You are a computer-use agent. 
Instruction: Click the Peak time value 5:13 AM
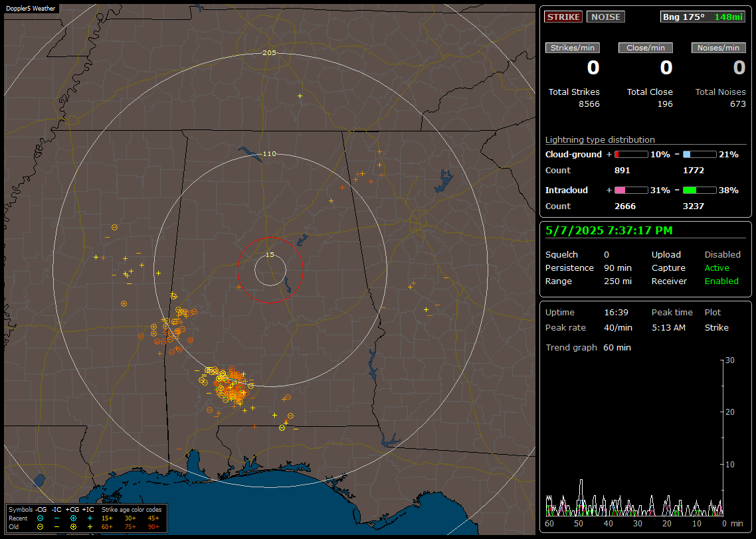[x=668, y=327]
